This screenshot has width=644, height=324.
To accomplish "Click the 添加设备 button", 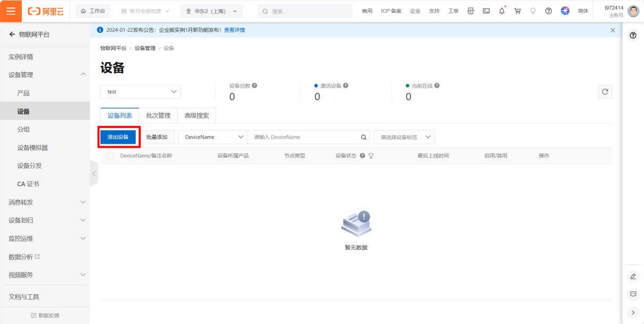I will click(118, 137).
